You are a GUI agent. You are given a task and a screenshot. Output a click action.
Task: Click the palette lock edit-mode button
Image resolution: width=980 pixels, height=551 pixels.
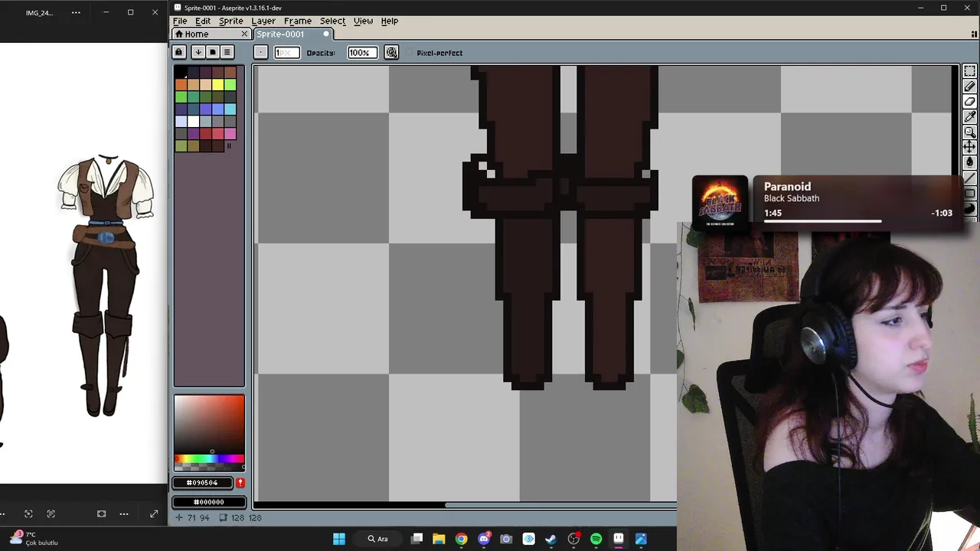click(x=178, y=52)
